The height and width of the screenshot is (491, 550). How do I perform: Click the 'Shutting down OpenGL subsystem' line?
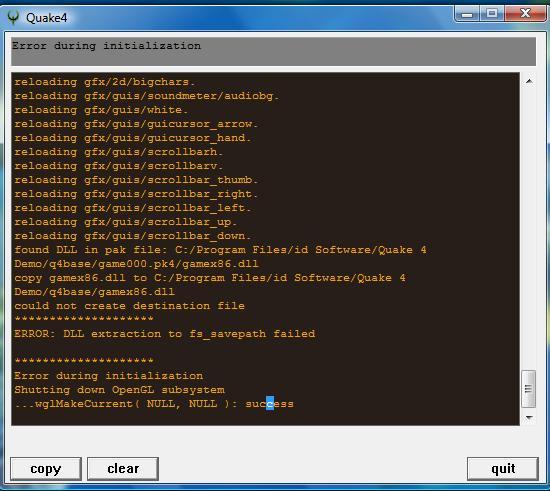(119, 390)
